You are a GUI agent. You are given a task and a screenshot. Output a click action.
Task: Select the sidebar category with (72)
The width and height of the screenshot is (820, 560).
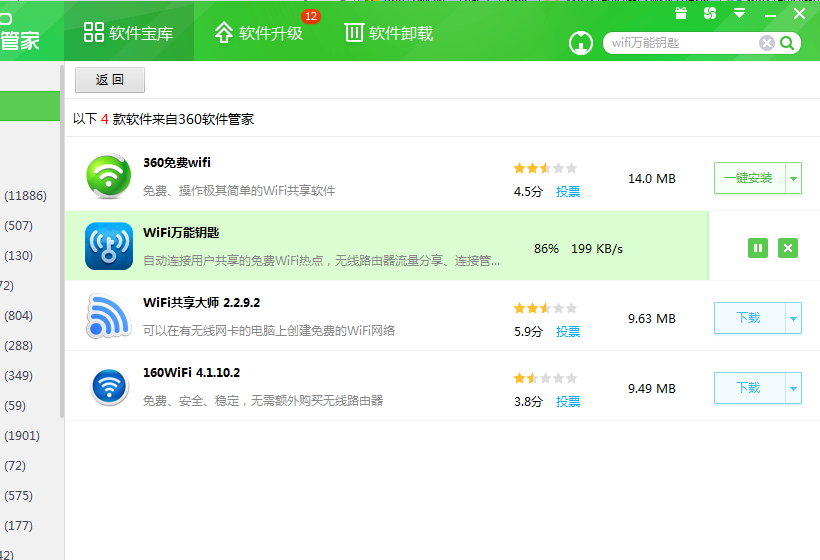pos(15,465)
